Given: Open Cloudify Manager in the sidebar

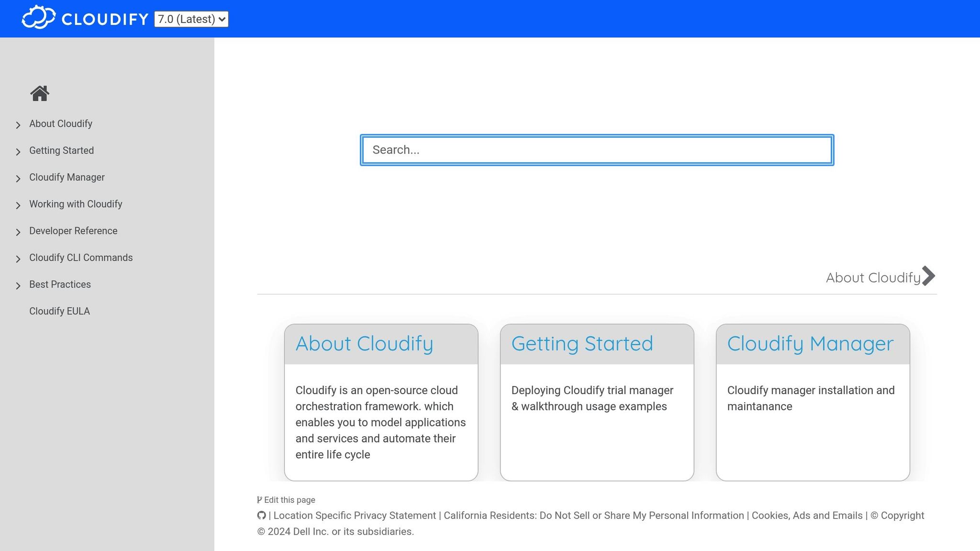Looking at the screenshot, I should click(x=67, y=177).
